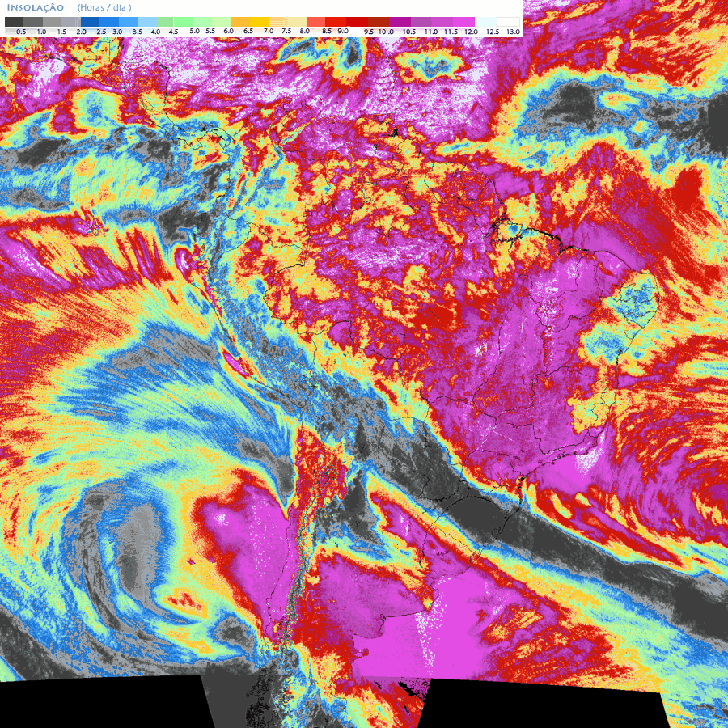728x728 pixels.
Task: Click the '4.5' legend value
Action: [x=173, y=32]
